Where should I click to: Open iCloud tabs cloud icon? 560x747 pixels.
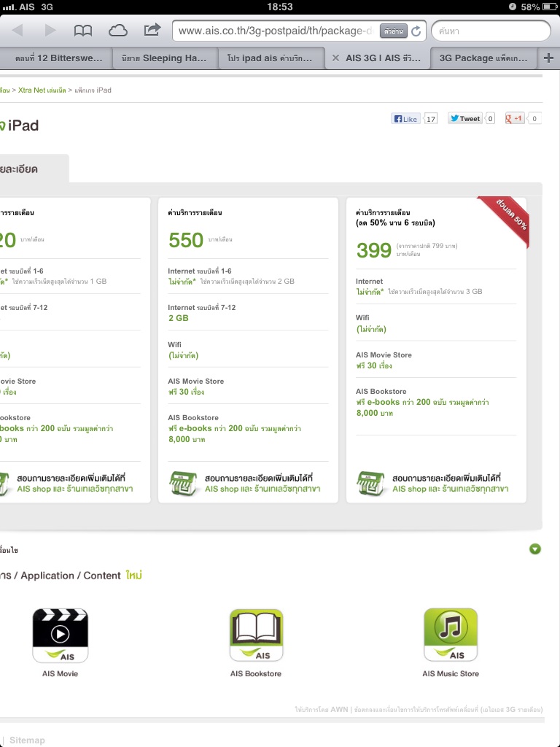click(117, 31)
